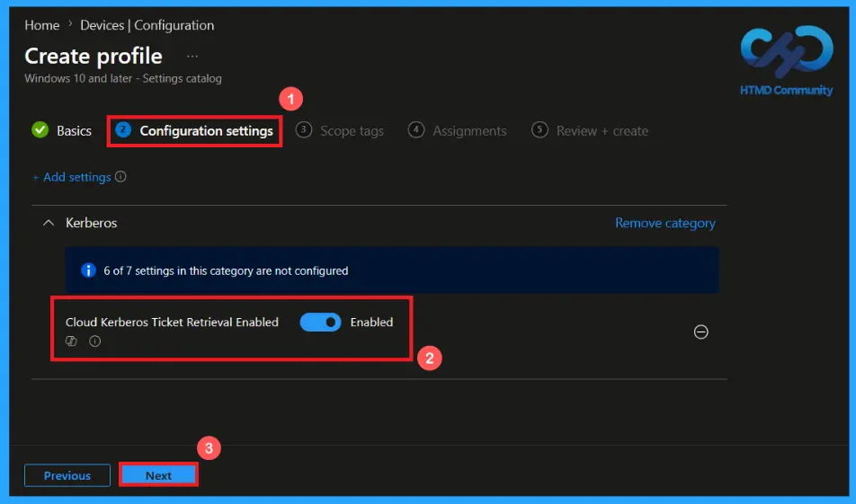Remove the Cloud Kerberos setting with minus icon
This screenshot has width=856, height=504.
tap(701, 332)
